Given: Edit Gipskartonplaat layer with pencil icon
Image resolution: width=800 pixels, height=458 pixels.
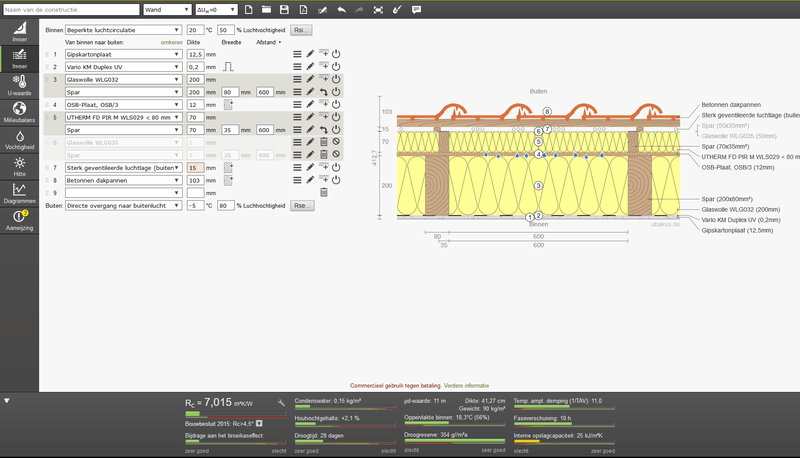Looking at the screenshot, I should pos(310,53).
